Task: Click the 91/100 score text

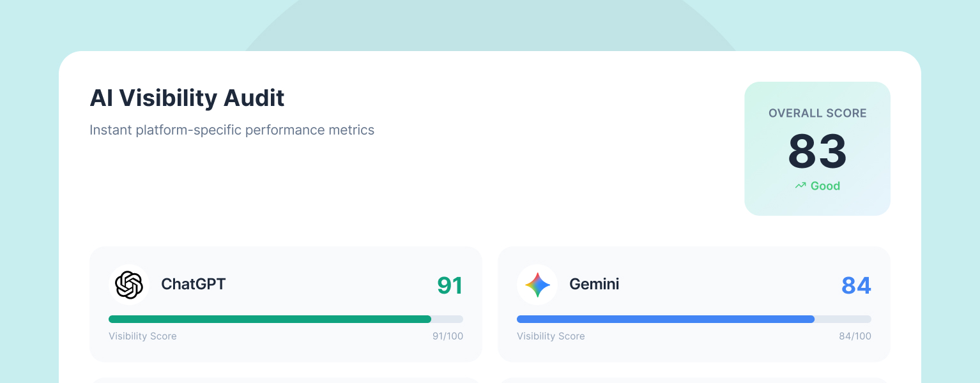Action: tap(447, 336)
